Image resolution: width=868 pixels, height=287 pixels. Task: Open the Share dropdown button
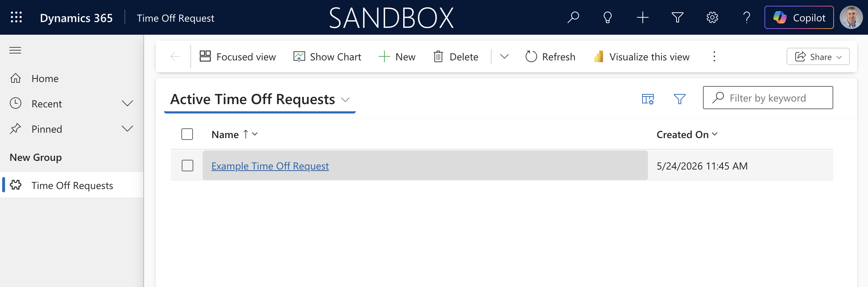point(818,56)
